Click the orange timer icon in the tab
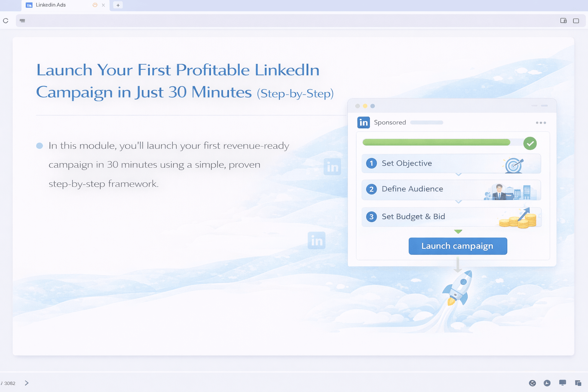The image size is (588, 392). [95, 5]
